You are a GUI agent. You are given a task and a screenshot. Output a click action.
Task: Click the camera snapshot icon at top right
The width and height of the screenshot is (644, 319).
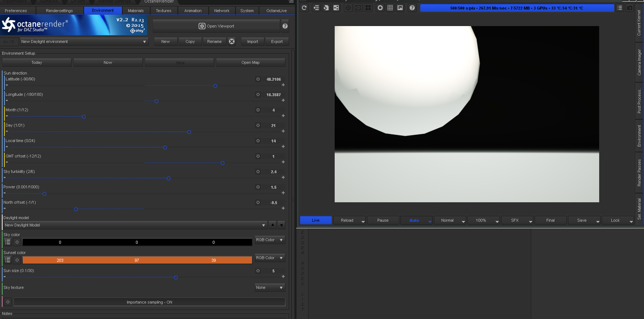[x=630, y=8]
